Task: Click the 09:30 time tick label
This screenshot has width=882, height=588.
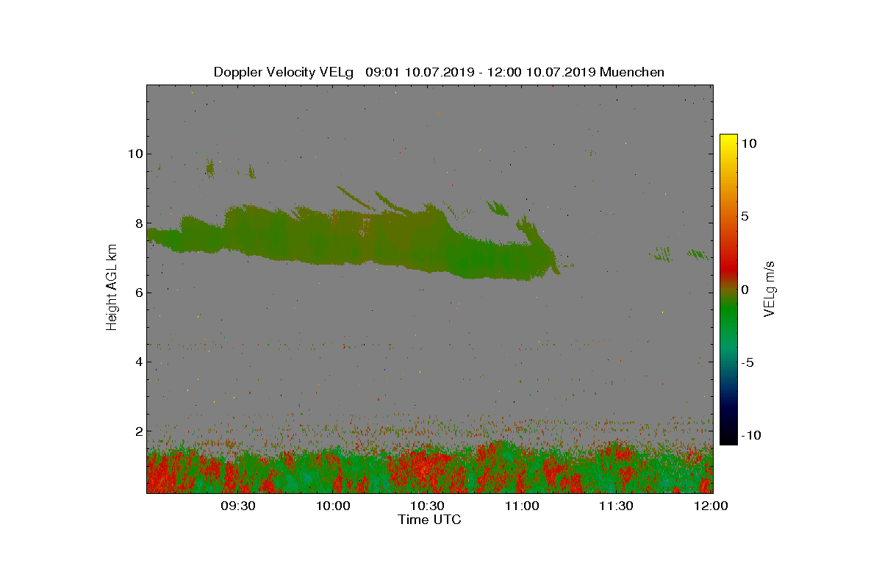Action: point(238,506)
